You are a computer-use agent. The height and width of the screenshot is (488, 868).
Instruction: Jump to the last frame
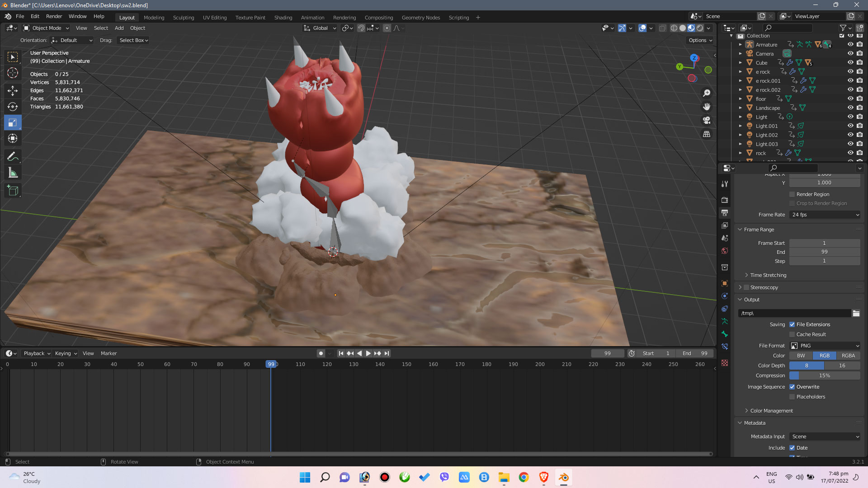tap(387, 353)
